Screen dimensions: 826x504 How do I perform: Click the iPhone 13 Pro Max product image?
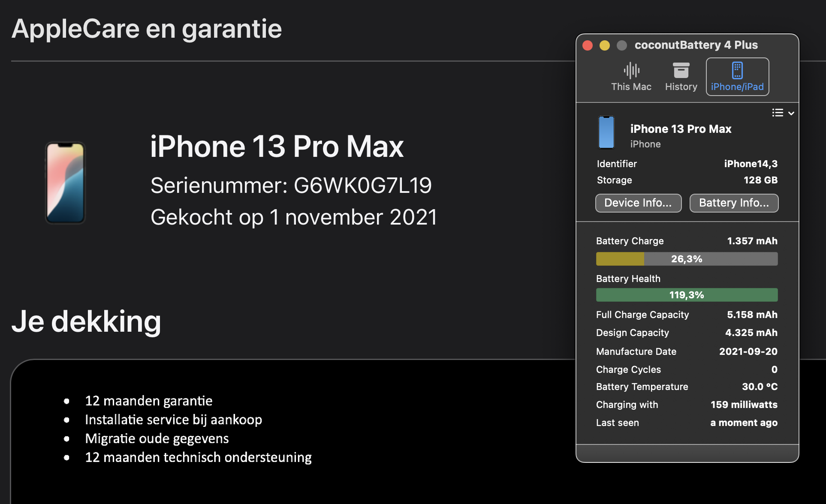(x=66, y=183)
